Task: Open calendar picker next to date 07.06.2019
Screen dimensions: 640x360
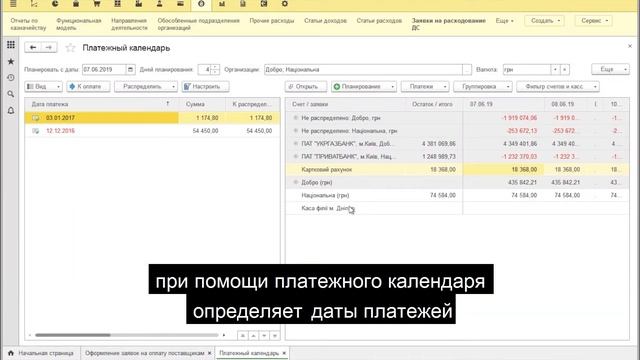Action: click(x=130, y=69)
